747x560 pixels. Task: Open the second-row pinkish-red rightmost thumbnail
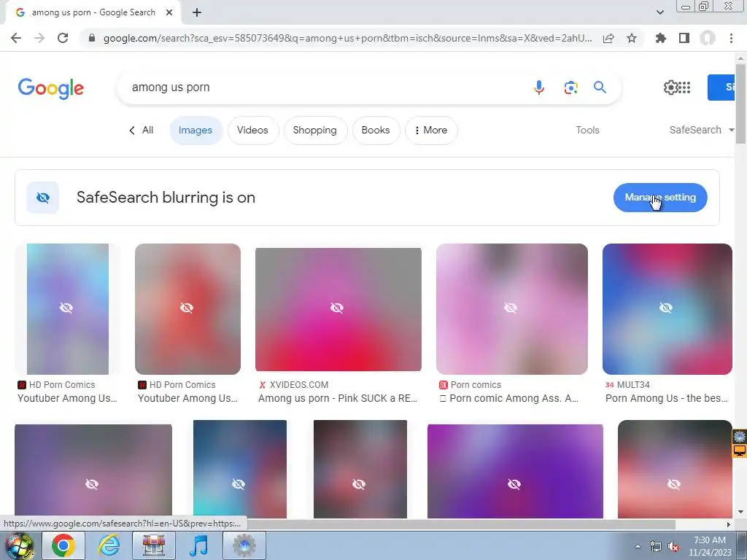click(675, 469)
